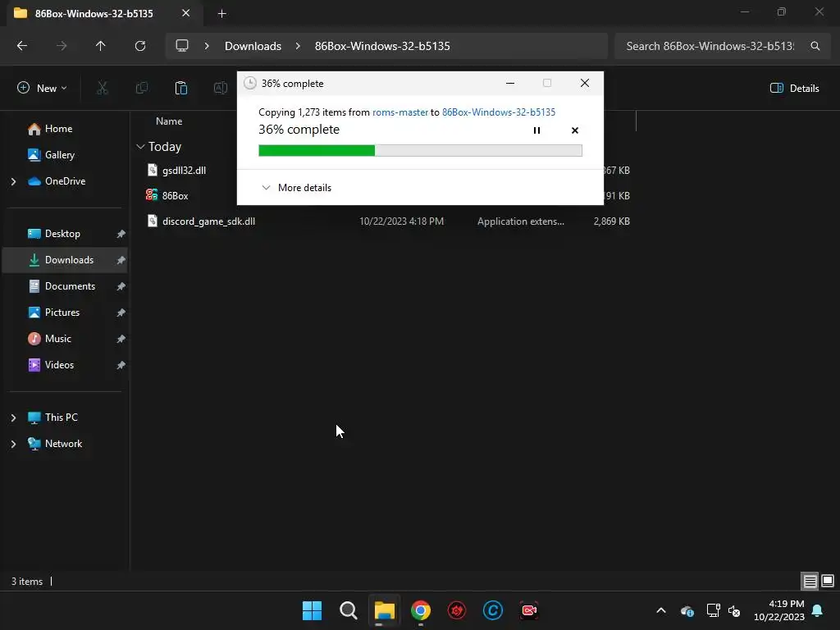
Task: Expand the OneDrive tree node
Action: [x=13, y=181]
